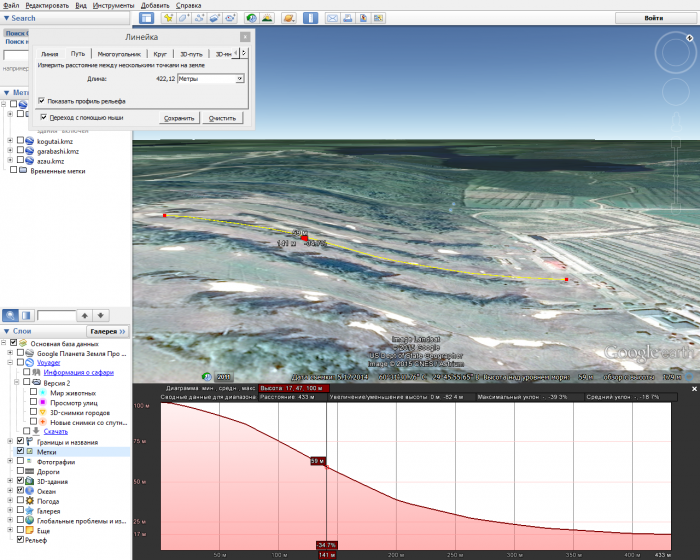Collapse the Версия 2 tree node
Image resolution: width=700 pixels, height=560 pixels.
(x=17, y=382)
